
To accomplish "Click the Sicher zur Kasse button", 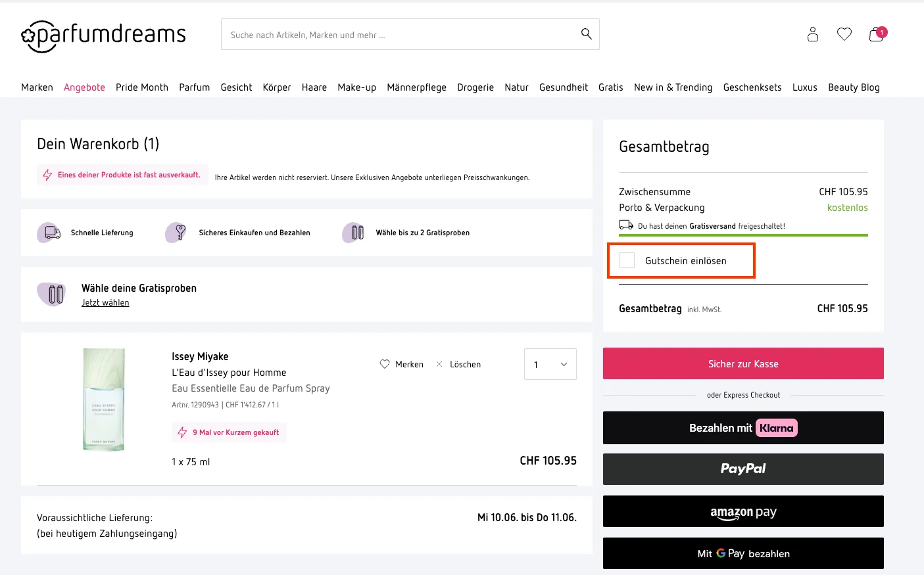I will (x=743, y=363).
